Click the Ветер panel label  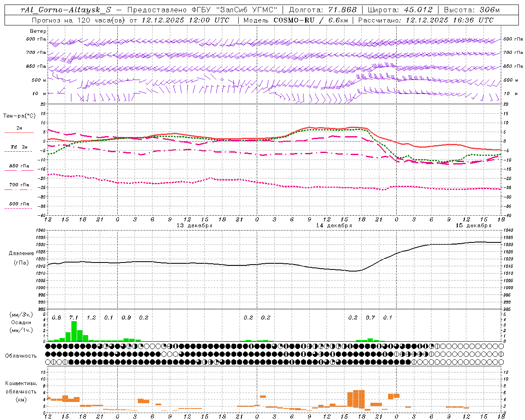(38, 31)
